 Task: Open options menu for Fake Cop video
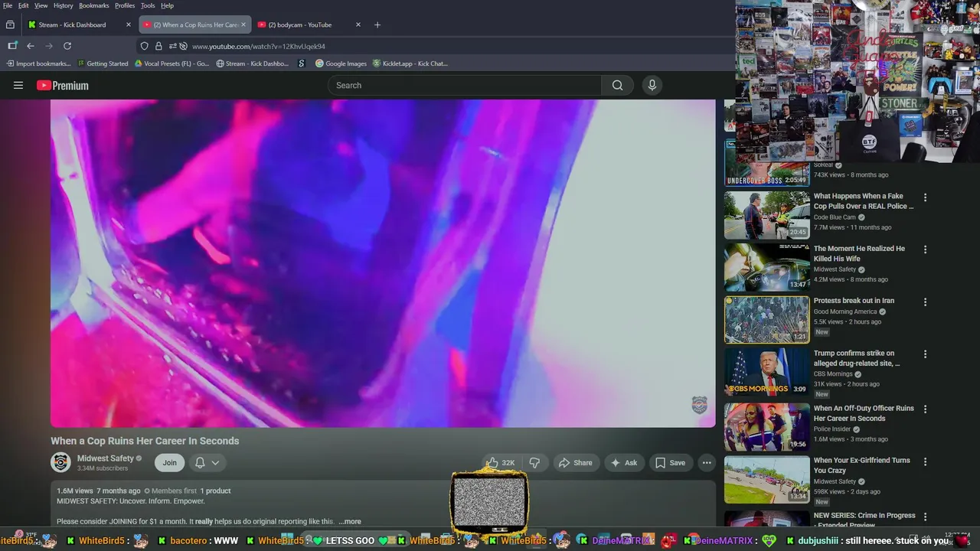(x=925, y=197)
